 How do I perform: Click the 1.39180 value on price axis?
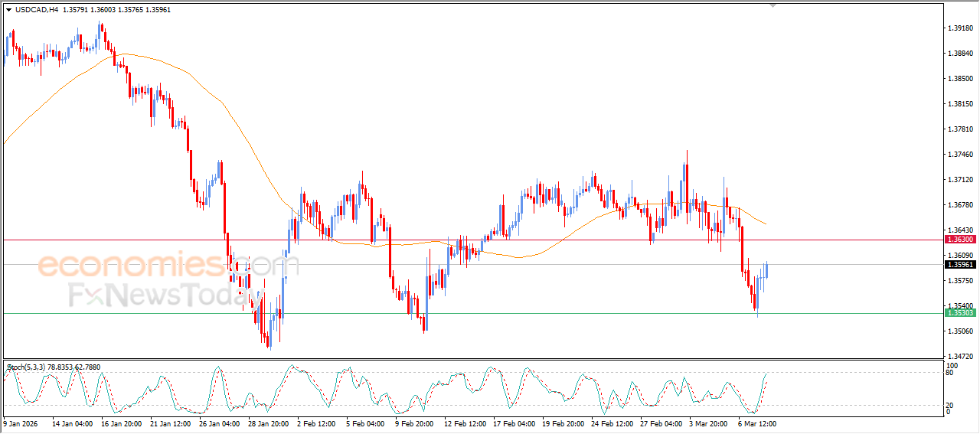click(x=959, y=28)
